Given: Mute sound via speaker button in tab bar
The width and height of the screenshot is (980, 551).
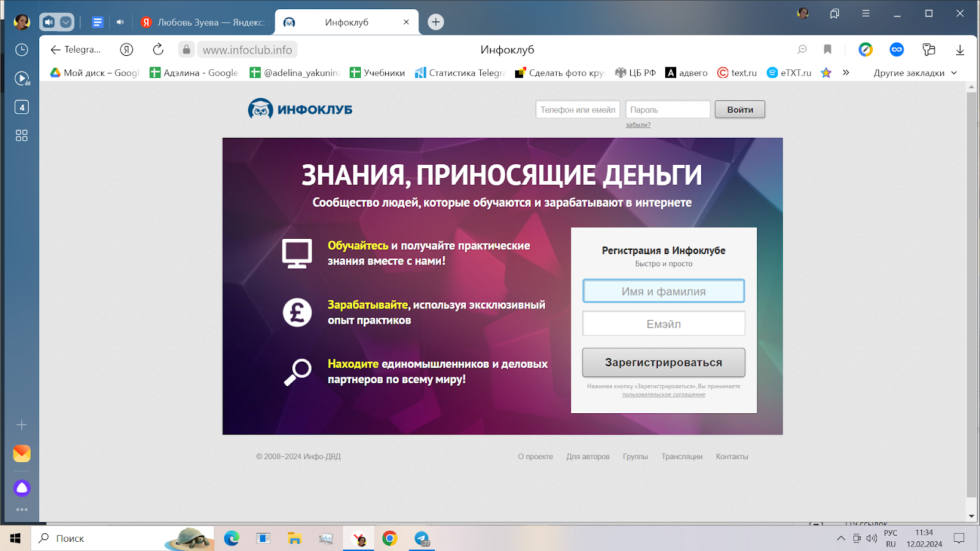Looking at the screenshot, I should pyautogui.click(x=49, y=22).
